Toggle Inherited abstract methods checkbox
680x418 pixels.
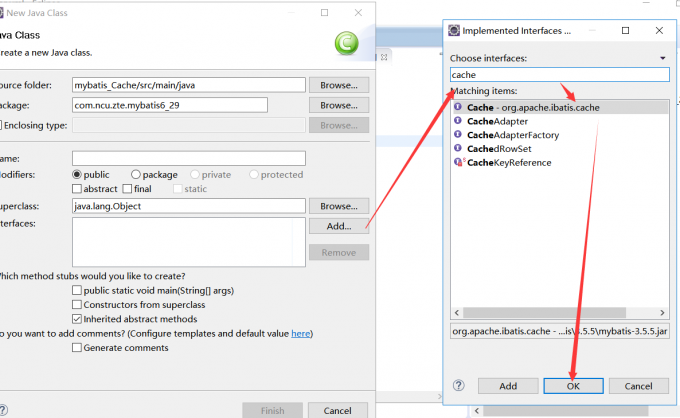(x=78, y=319)
